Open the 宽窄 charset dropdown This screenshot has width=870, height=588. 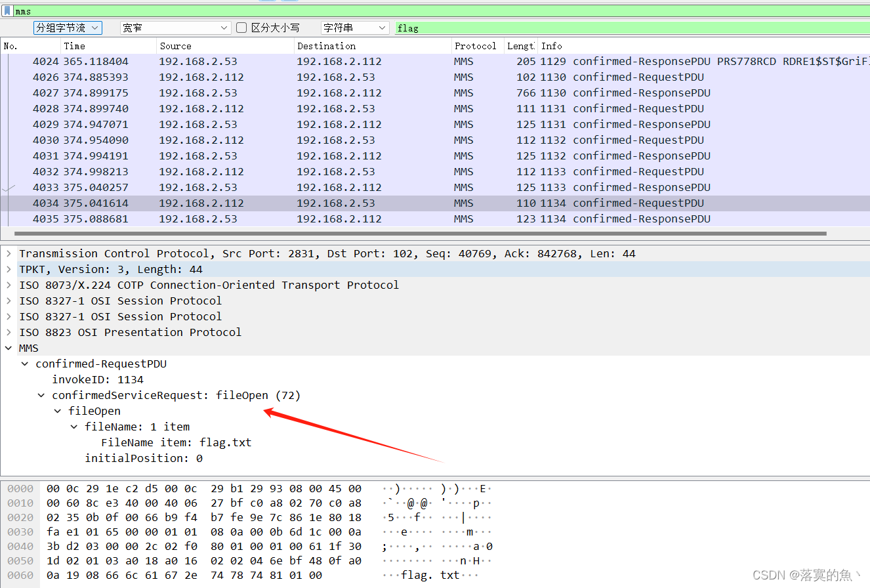176,28
